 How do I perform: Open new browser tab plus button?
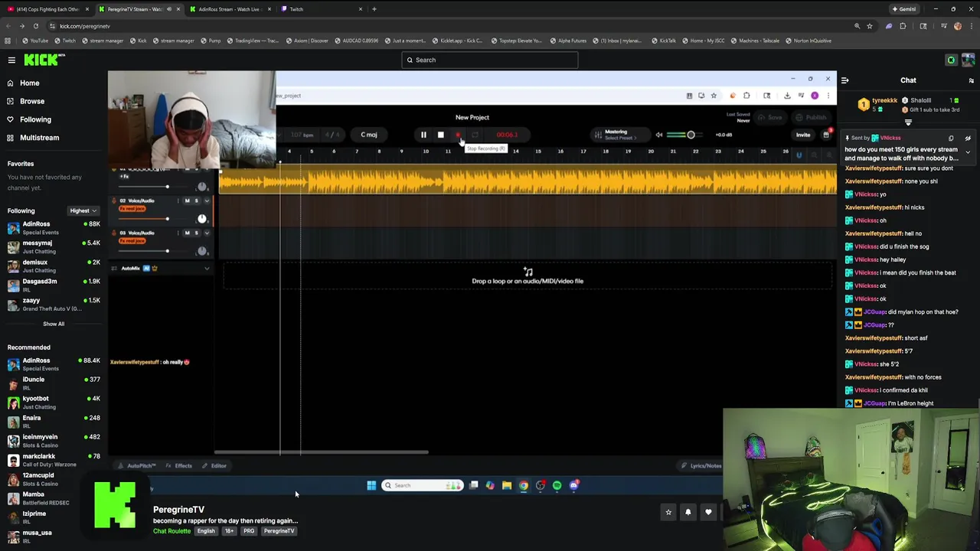(x=374, y=9)
